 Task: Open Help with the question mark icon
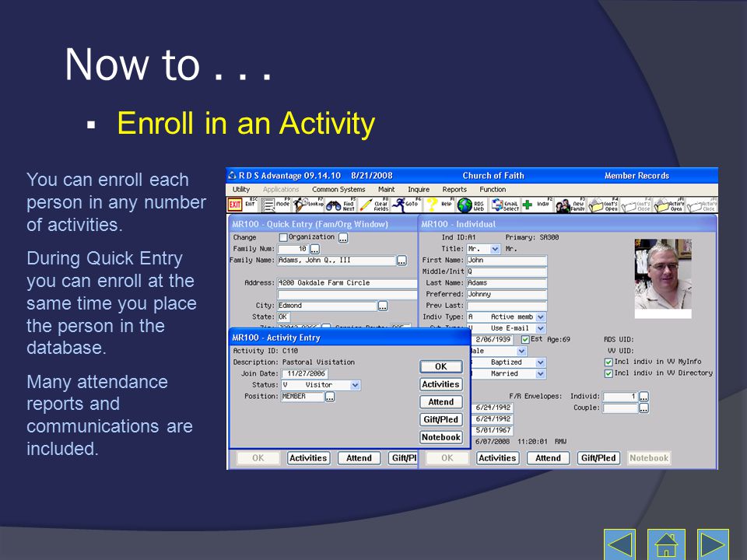[432, 205]
